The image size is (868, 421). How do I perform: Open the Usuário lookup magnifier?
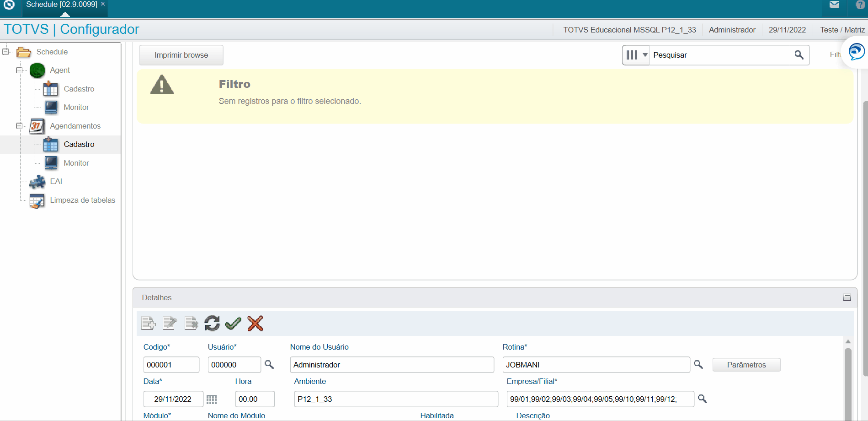[269, 364]
